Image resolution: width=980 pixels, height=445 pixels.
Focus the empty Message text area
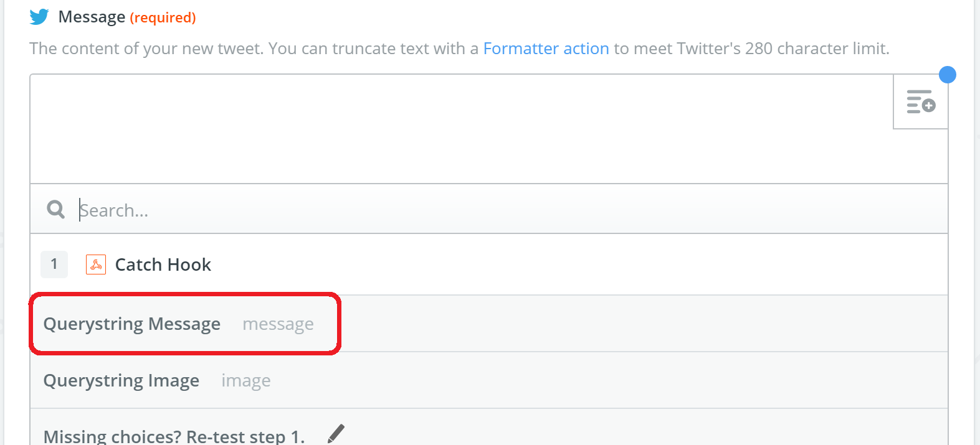461,129
